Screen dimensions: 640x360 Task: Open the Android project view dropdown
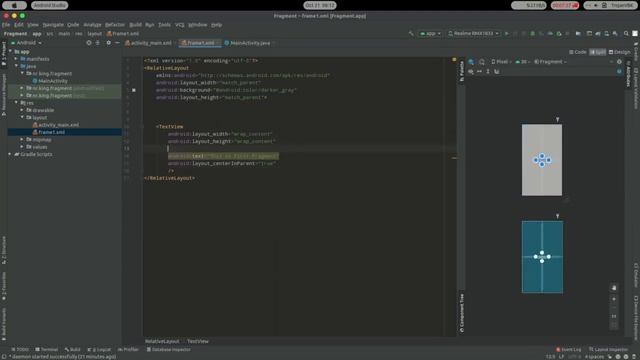(x=26, y=43)
